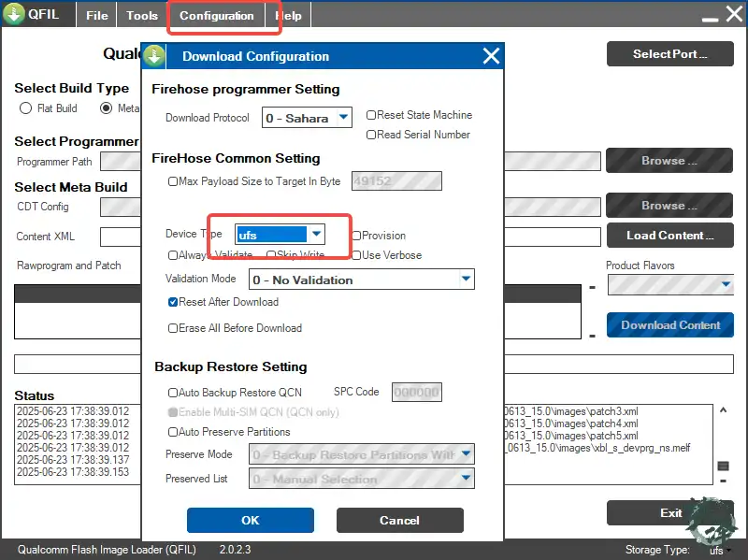Click the minus button beside the rawprogram list top
This screenshot has width=748, height=560.
coord(592,287)
